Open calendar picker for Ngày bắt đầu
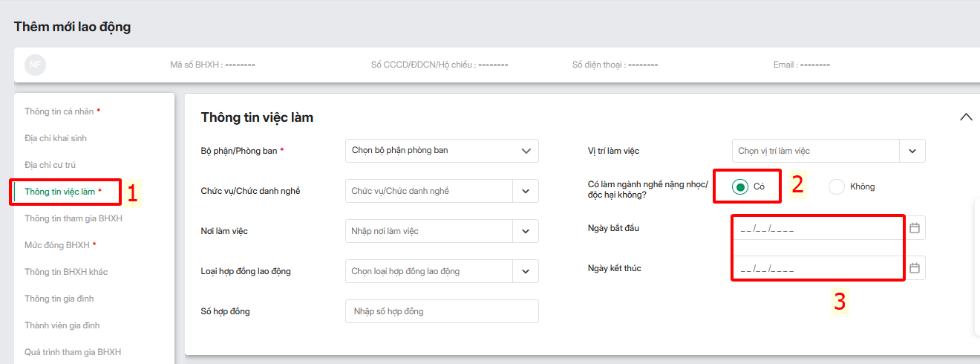The image size is (980, 364). point(915,228)
